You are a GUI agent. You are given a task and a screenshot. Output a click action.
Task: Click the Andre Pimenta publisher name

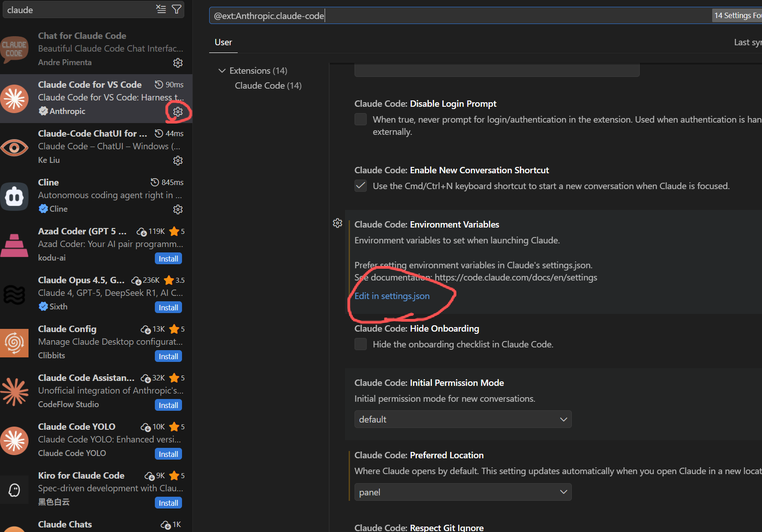pos(65,62)
